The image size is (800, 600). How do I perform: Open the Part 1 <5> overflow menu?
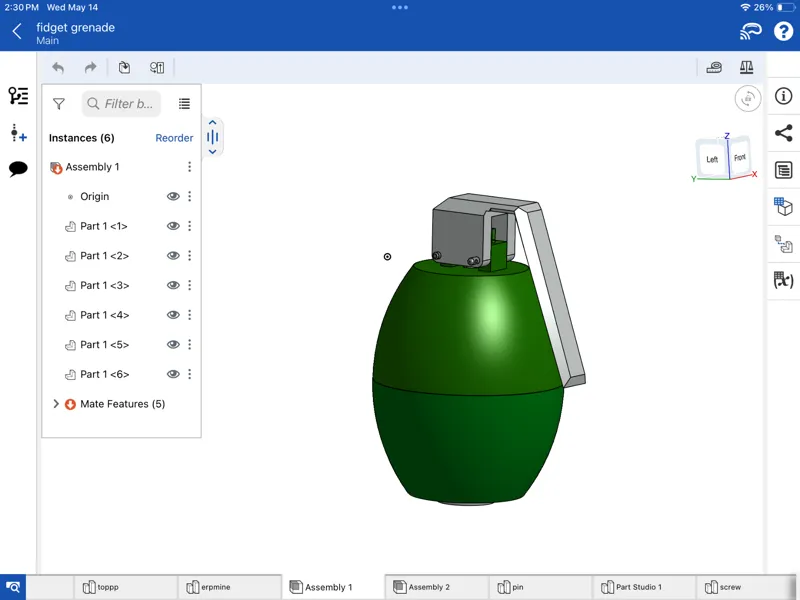click(x=189, y=344)
